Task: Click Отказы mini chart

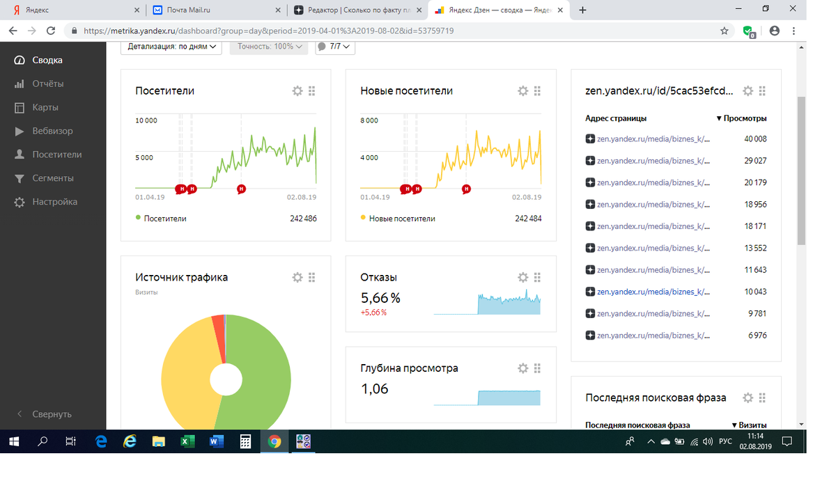Action: 487,301
